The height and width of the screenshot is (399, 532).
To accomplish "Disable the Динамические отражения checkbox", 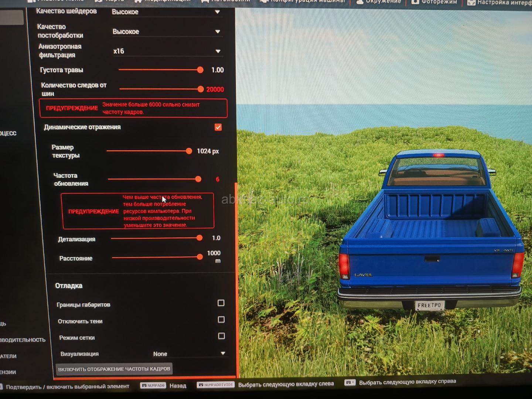I will [x=218, y=127].
